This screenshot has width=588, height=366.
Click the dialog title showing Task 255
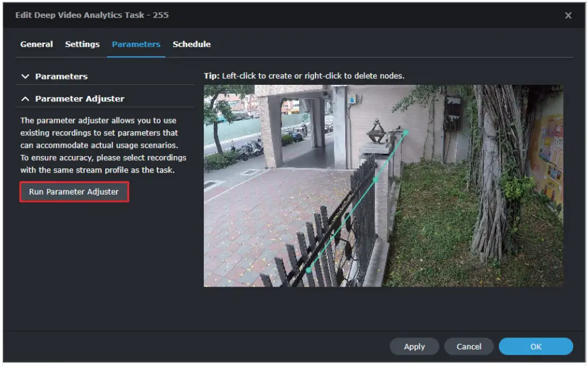point(93,15)
